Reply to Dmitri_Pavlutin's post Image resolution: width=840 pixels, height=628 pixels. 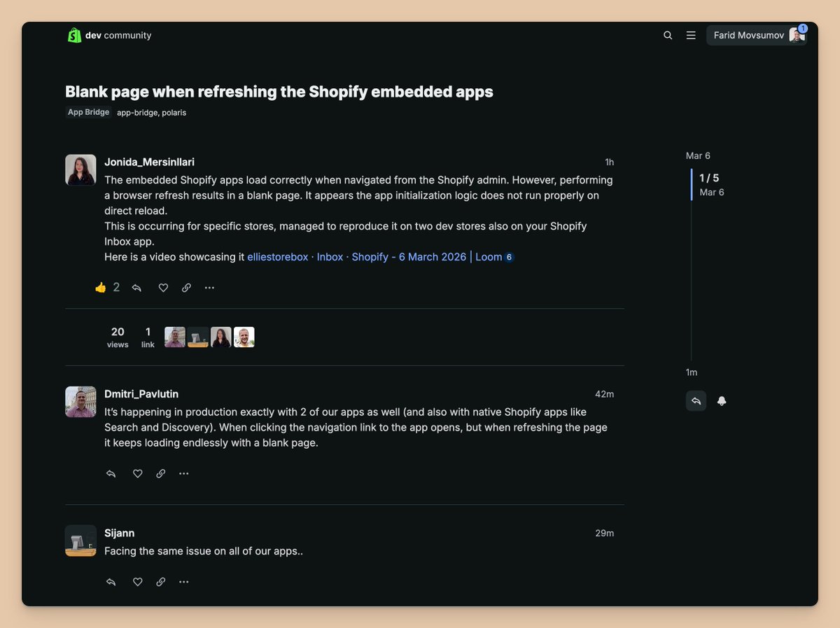pos(111,474)
